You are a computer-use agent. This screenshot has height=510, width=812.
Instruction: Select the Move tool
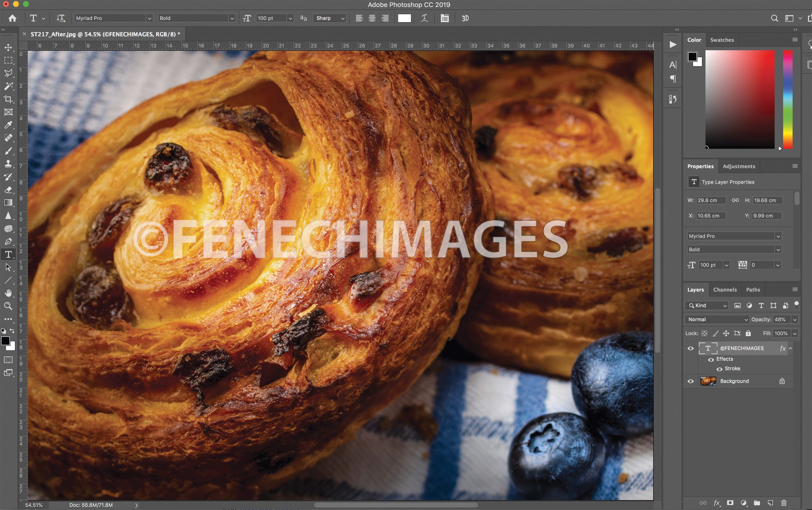click(9, 48)
